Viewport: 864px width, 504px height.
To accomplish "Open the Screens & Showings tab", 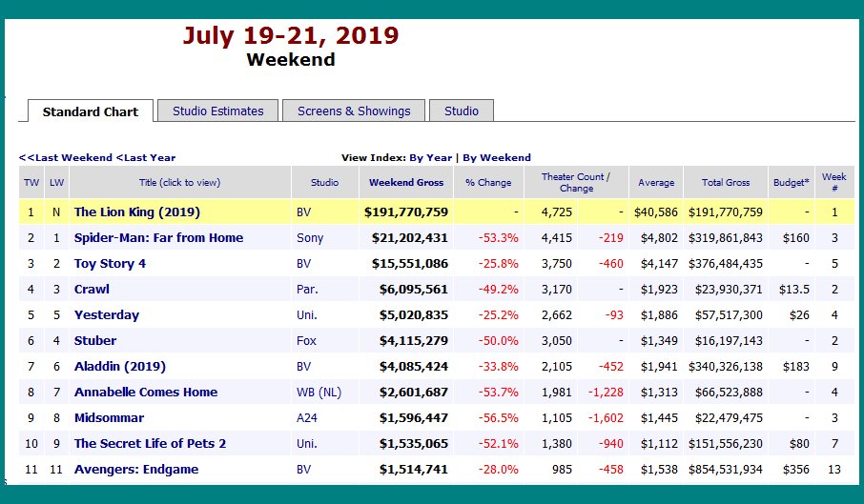I will (354, 111).
